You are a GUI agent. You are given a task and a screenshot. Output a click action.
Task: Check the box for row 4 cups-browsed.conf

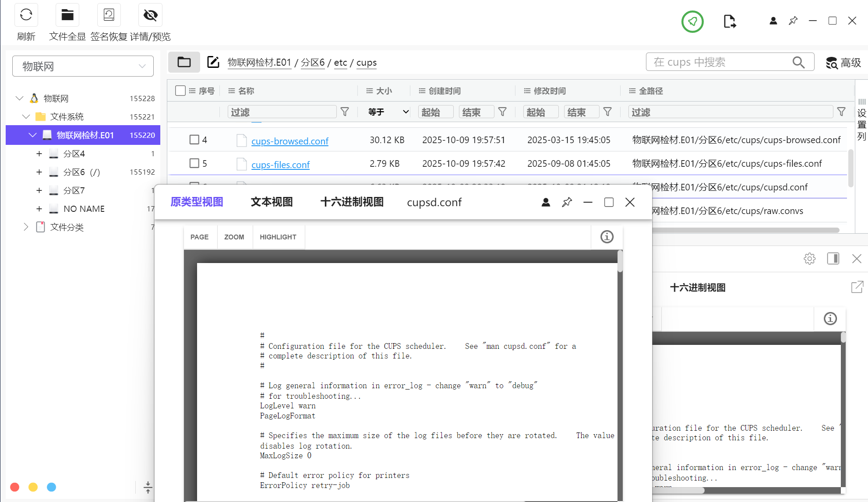(x=194, y=140)
